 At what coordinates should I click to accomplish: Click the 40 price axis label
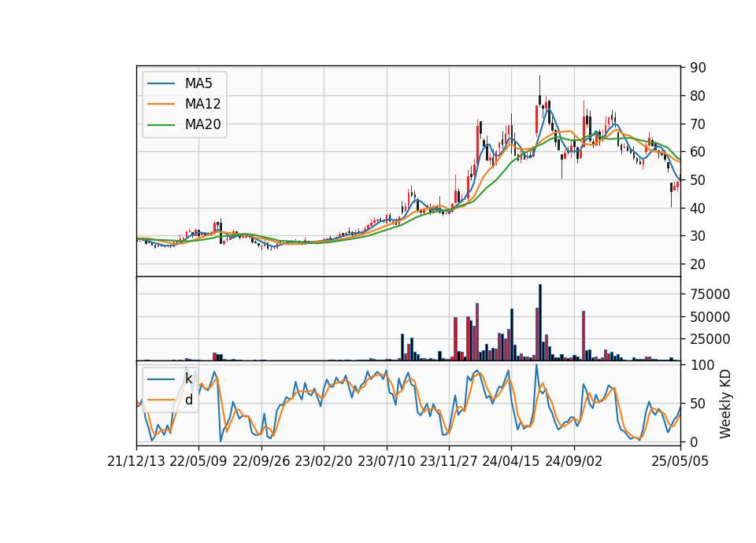[698, 209]
